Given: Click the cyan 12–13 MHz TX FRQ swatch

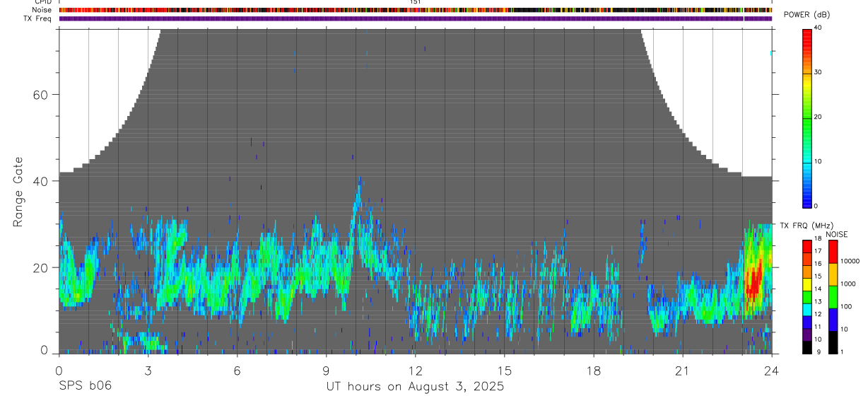Looking at the screenshot, I should click(807, 309).
